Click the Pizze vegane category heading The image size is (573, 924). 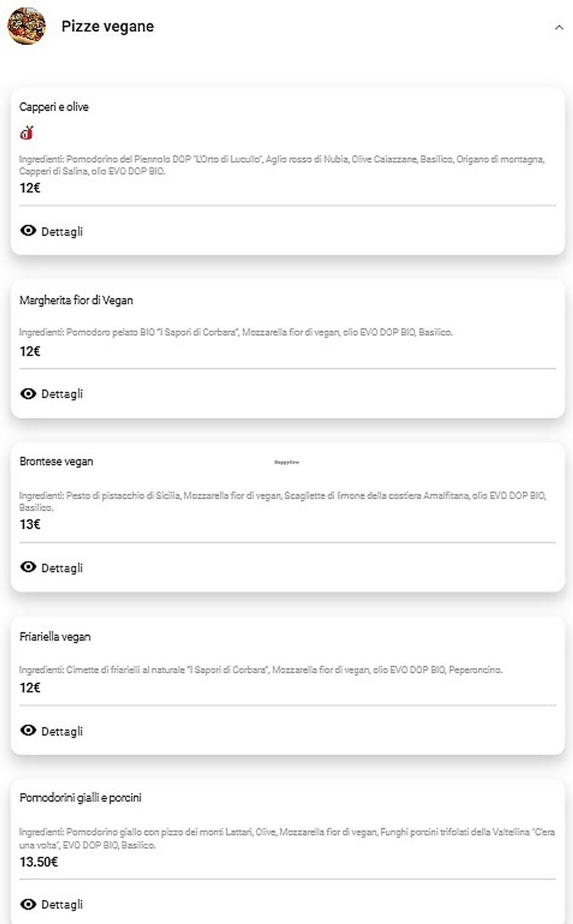107,26
